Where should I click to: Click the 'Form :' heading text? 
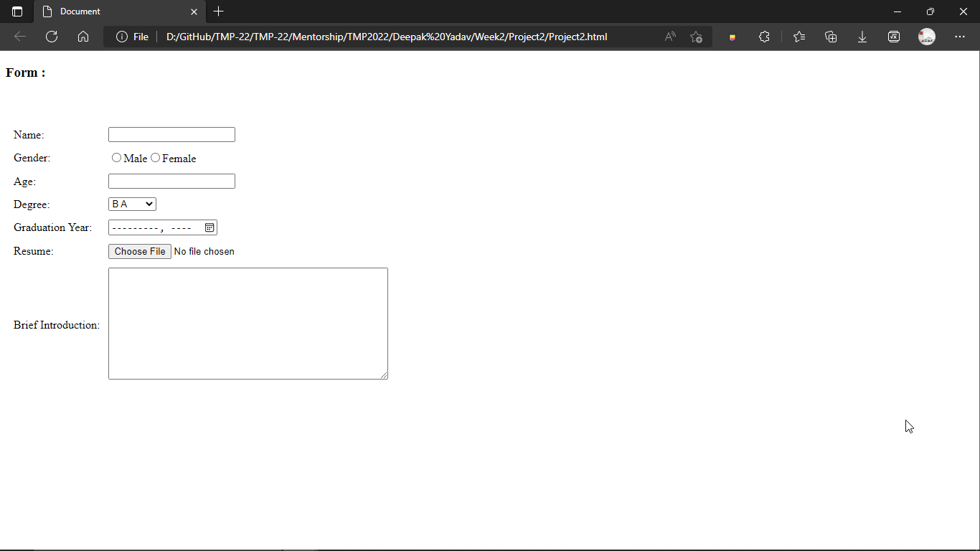coord(26,72)
